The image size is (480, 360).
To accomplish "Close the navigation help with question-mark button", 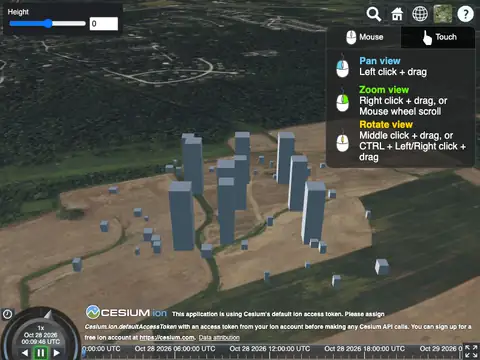I will click(465, 14).
